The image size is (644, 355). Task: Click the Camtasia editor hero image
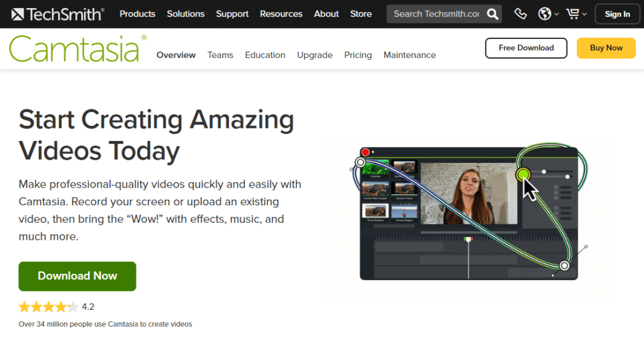click(469, 213)
